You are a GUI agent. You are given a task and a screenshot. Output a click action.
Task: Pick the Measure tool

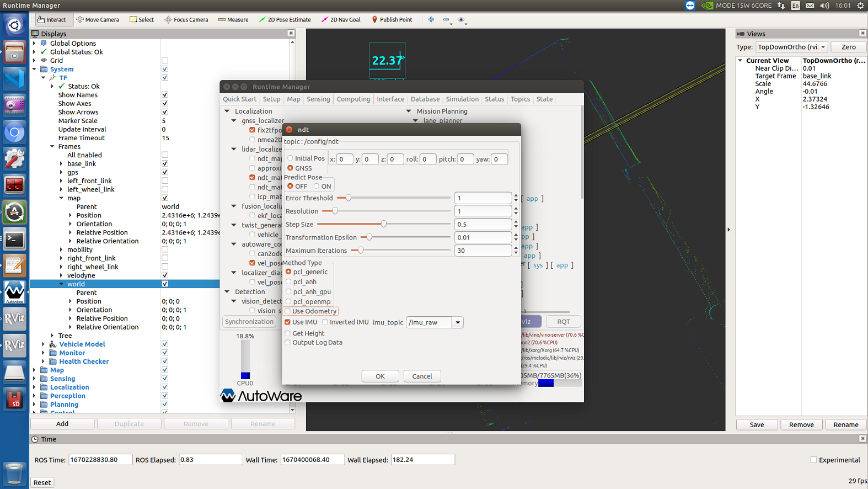[x=233, y=20]
